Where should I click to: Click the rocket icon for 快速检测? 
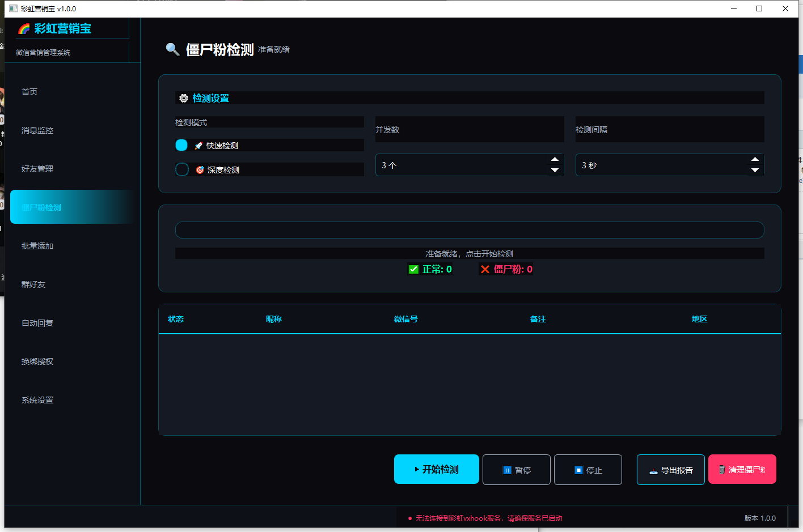point(198,146)
